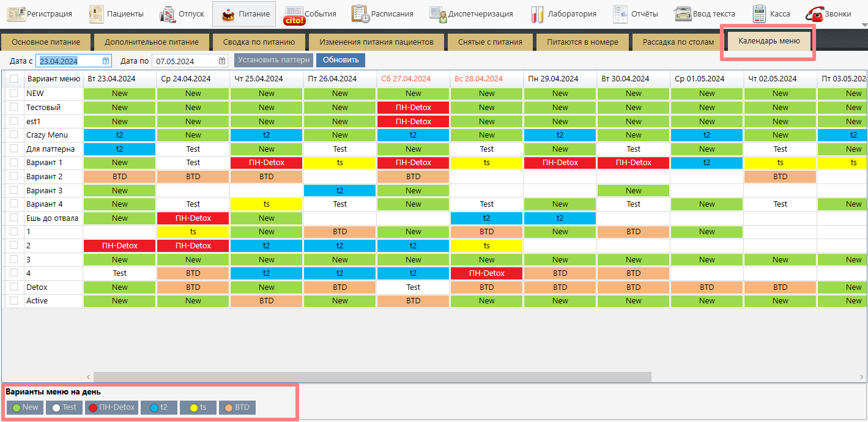Image resolution: width=868 pixels, height=422 pixels.
Task: Check the box for Crazy Menu row
Action: pos(13,135)
